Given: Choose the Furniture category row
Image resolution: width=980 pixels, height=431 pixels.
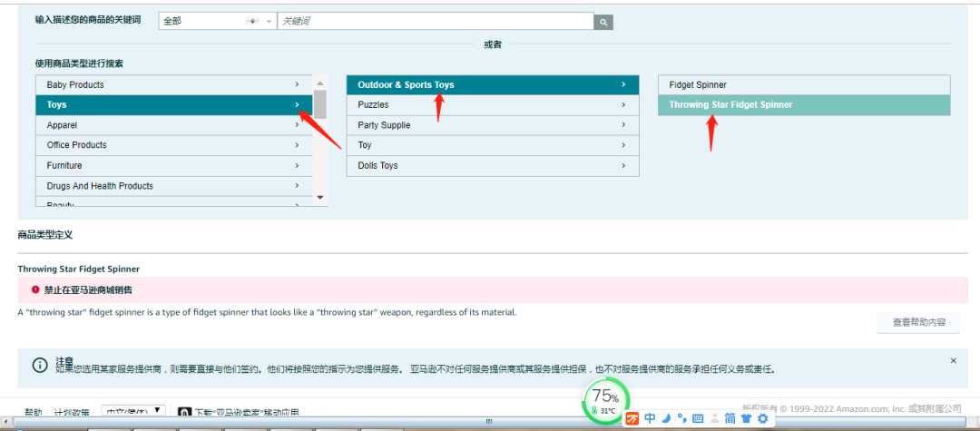Looking at the screenshot, I should (x=173, y=165).
